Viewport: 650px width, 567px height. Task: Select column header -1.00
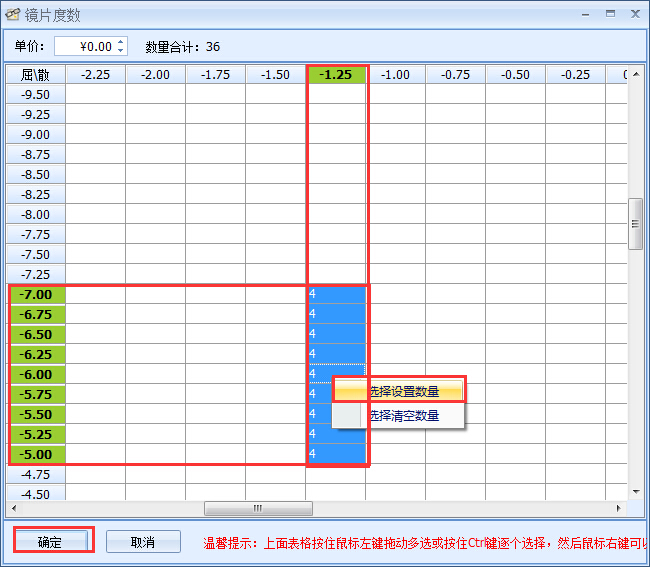pyautogui.click(x=395, y=75)
